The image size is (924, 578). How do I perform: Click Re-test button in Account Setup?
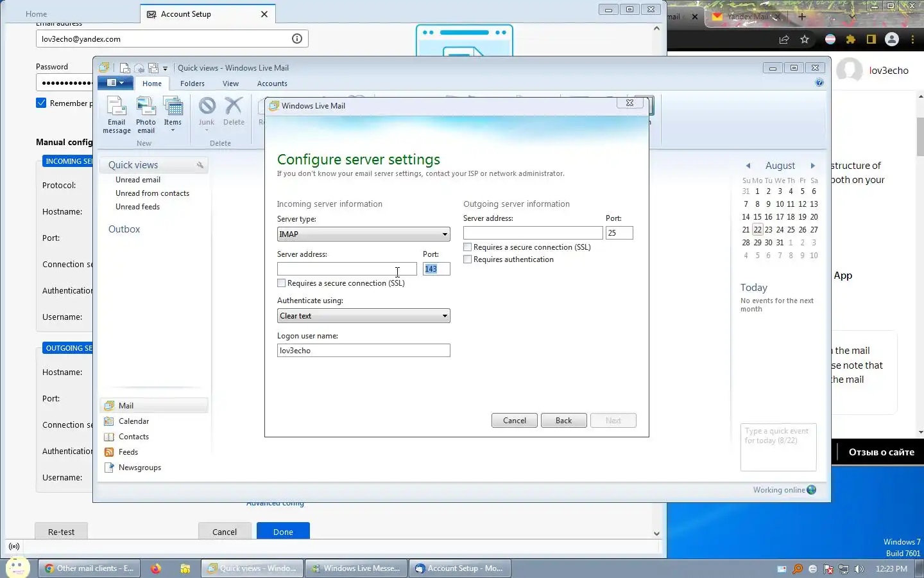[61, 532]
